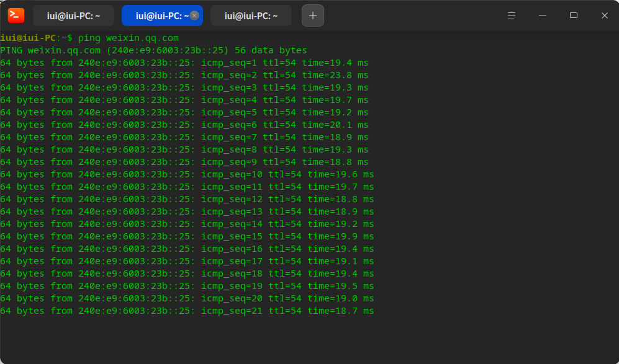Click the "time=19.9 ms" value
The image size is (619, 364).
pos(341,236)
